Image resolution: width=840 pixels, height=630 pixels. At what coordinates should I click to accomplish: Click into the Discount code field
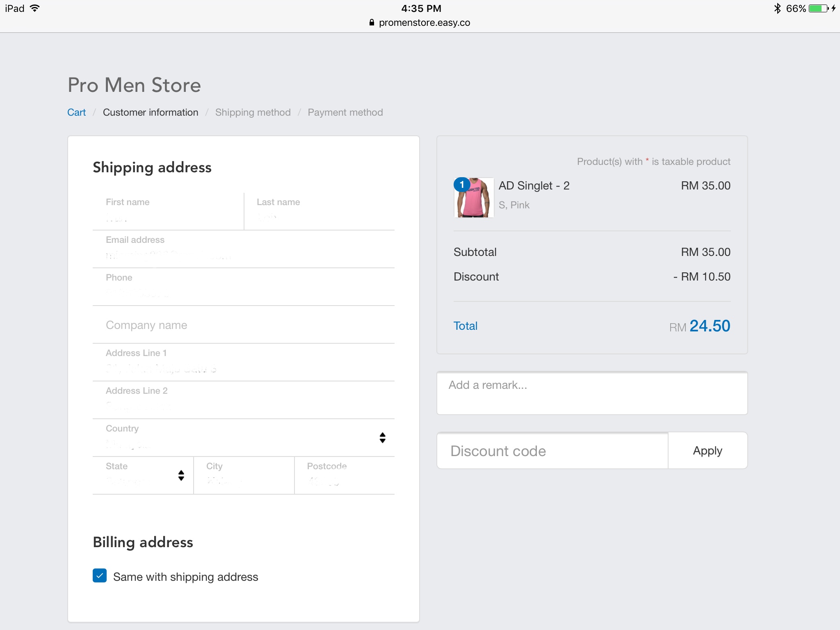tap(552, 451)
